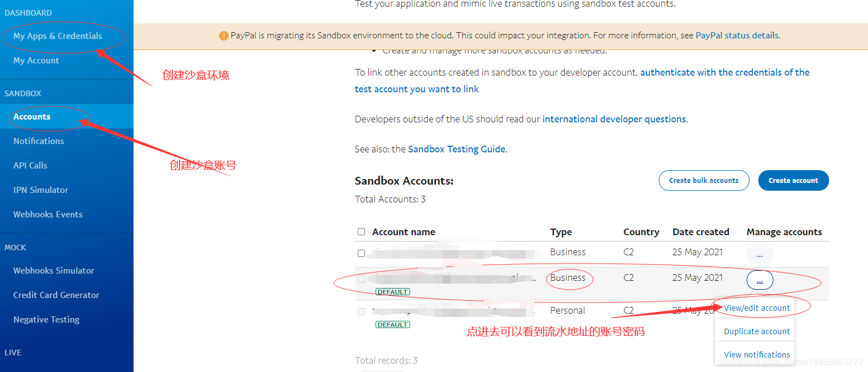This screenshot has height=372, width=868.
Task: Open My Apps & Credentials in sidebar
Action: pyautogui.click(x=58, y=36)
